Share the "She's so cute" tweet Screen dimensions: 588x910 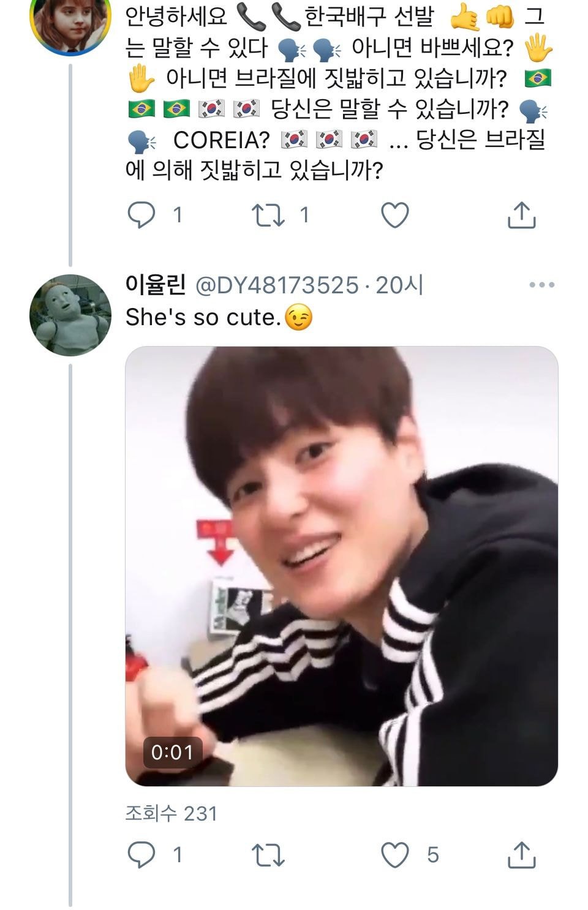pos(522,855)
